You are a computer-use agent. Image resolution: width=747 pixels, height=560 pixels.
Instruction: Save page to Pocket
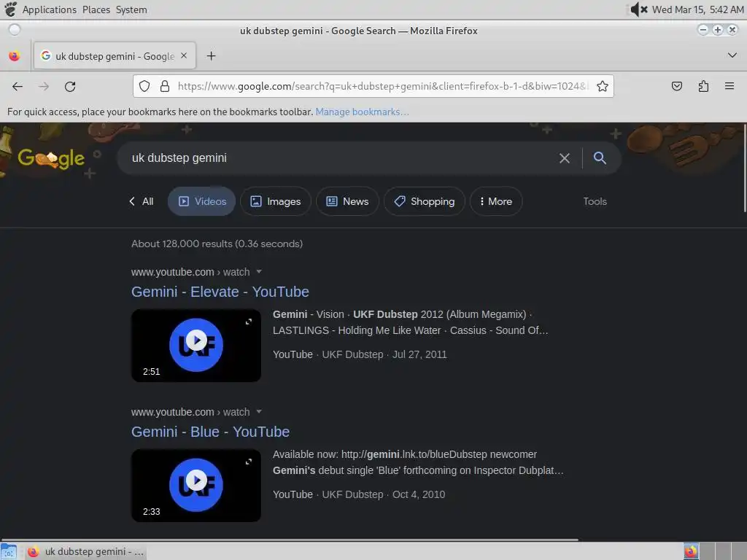click(676, 86)
